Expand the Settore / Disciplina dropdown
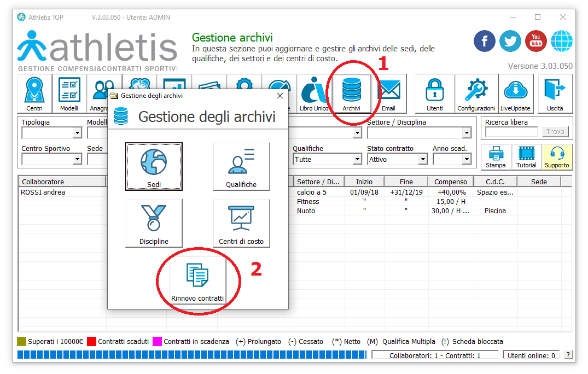The width and height of the screenshot is (588, 374). pos(467,133)
